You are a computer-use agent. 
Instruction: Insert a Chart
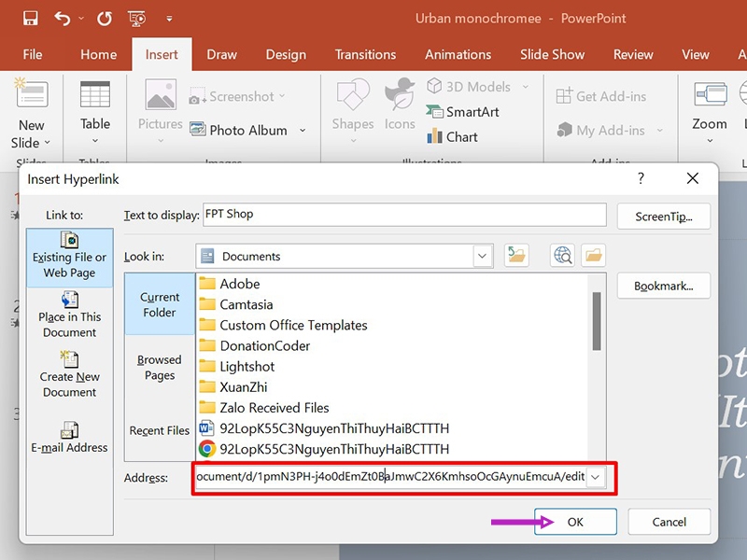pos(452,136)
